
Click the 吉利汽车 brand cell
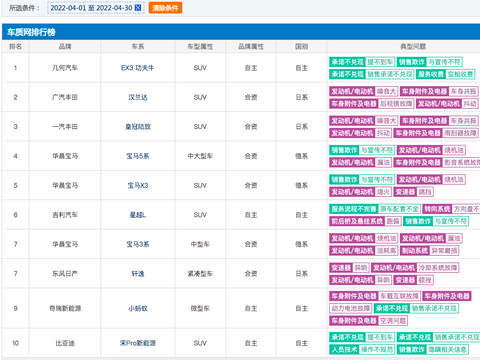(x=65, y=215)
